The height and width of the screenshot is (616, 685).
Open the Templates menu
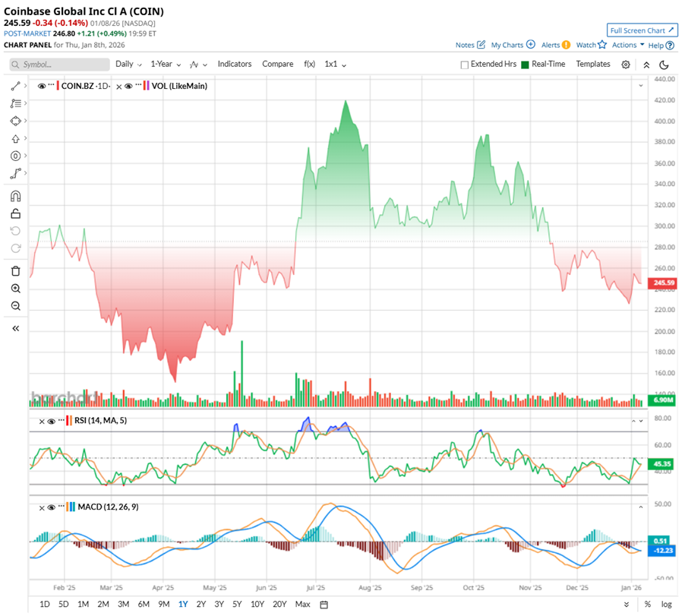tap(593, 65)
